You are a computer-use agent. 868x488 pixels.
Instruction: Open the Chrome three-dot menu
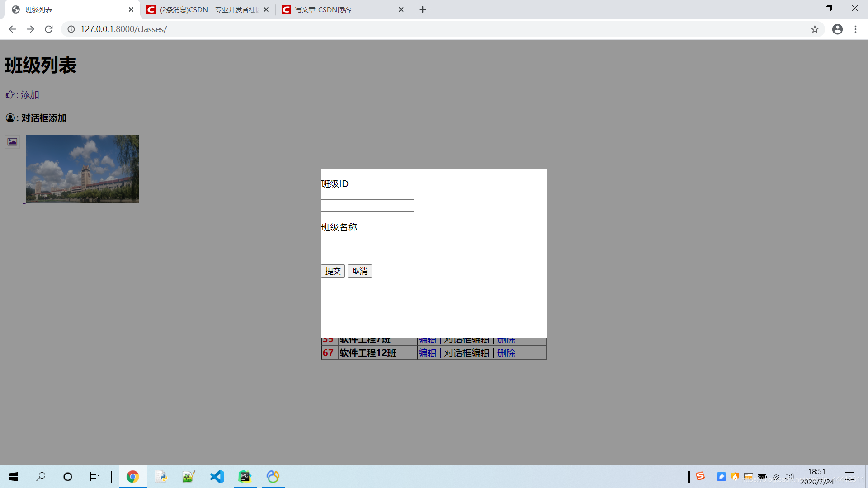point(855,29)
